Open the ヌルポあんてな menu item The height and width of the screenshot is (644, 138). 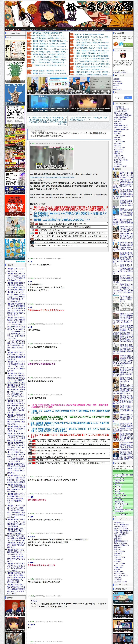pyautogui.click(x=83, y=30)
